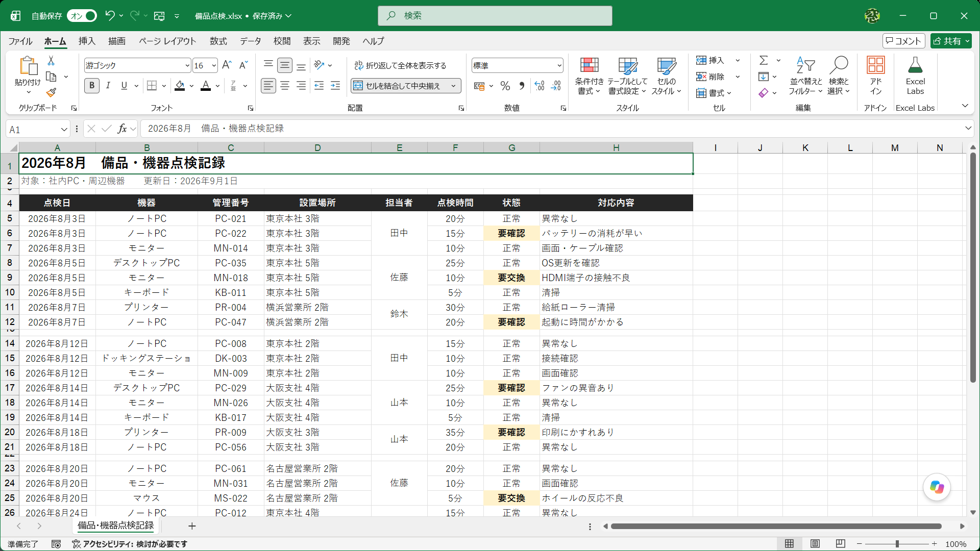Image resolution: width=980 pixels, height=551 pixels.
Task: Expand the Name Box dropdown arrow
Action: click(x=64, y=130)
